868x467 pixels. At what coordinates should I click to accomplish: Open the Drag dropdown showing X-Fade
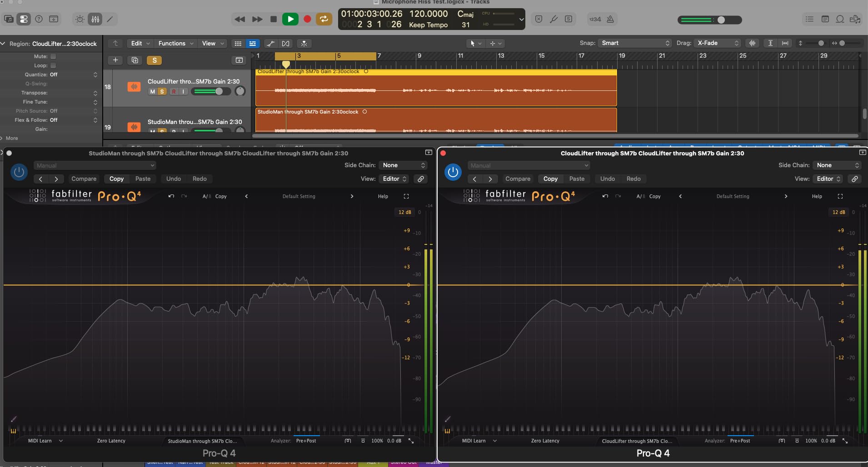coord(717,43)
